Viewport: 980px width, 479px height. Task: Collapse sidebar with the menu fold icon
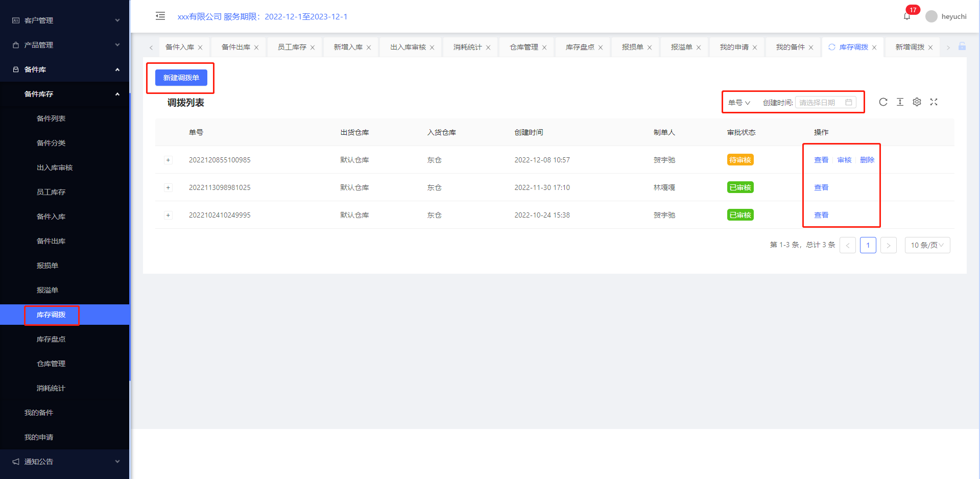point(160,16)
